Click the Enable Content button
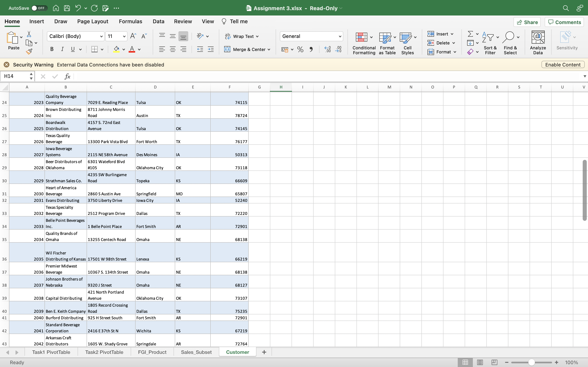The height and width of the screenshot is (367, 588). [x=562, y=65]
